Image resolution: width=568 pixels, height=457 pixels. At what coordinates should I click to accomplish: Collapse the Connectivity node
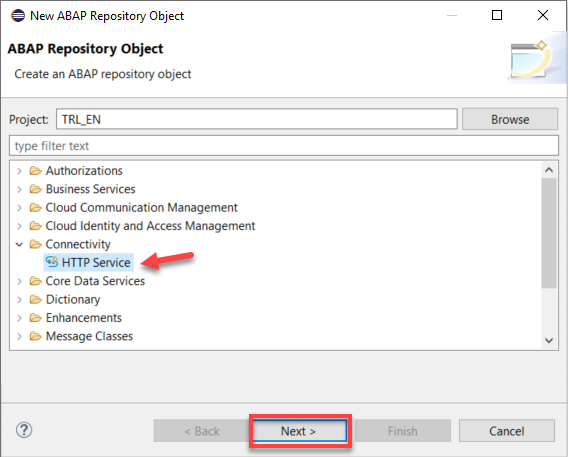tap(19, 245)
